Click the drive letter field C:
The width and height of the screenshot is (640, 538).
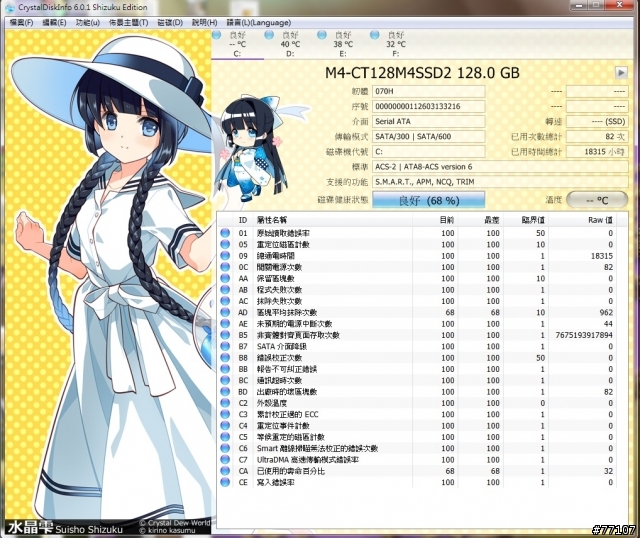click(429, 151)
